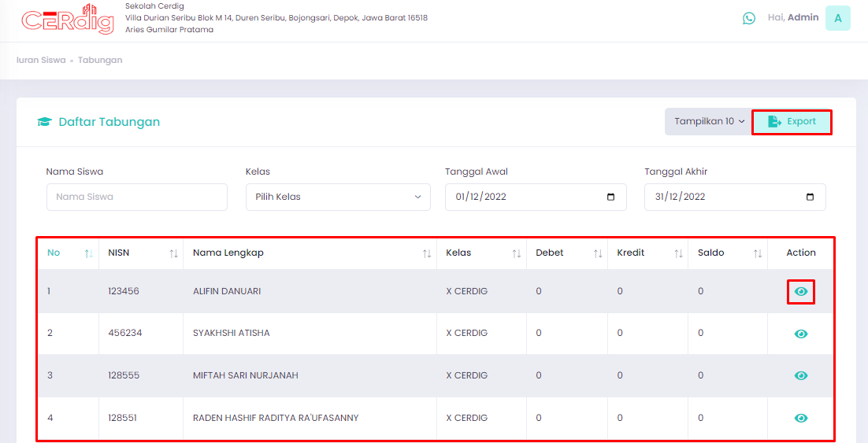View details for ALIFIN DANUARI

[x=800, y=291]
